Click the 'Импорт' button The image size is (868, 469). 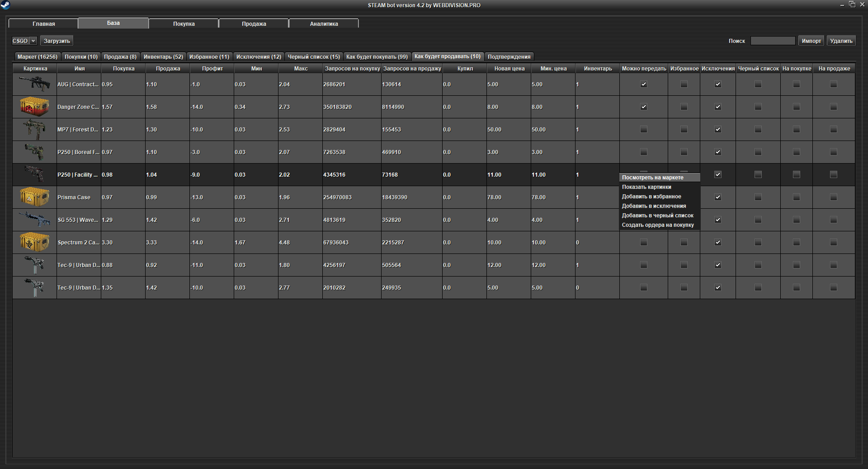tap(811, 41)
